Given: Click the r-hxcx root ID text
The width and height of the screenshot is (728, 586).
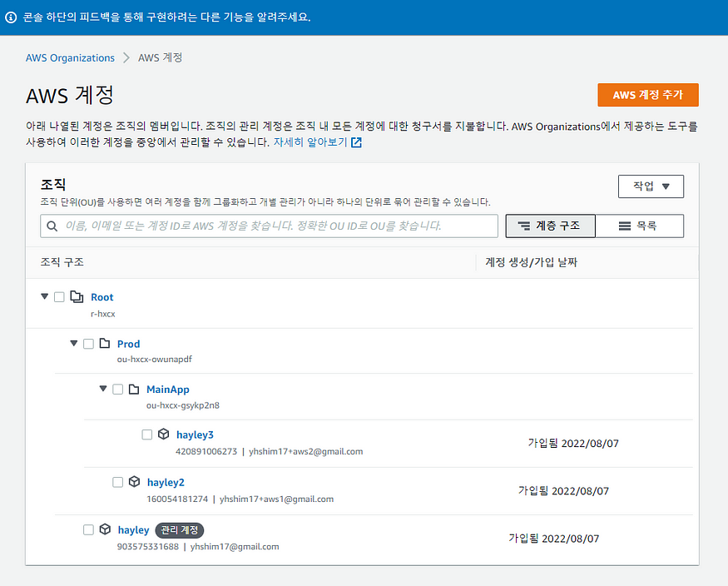Looking at the screenshot, I should [x=103, y=314].
